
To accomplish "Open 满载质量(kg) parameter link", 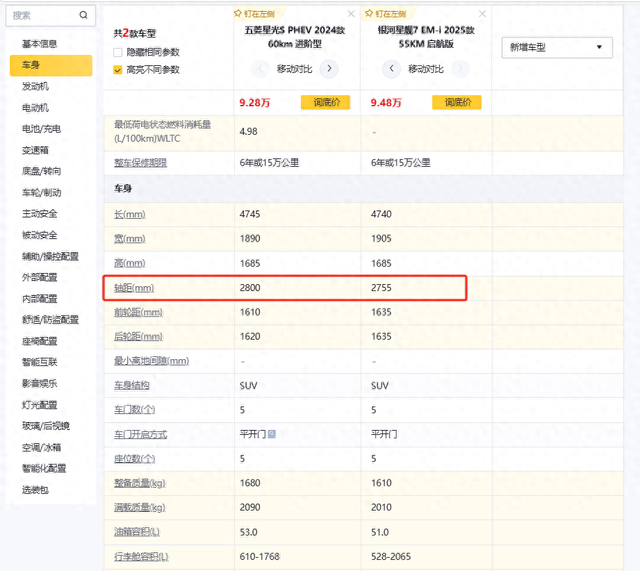I will 140,508.
